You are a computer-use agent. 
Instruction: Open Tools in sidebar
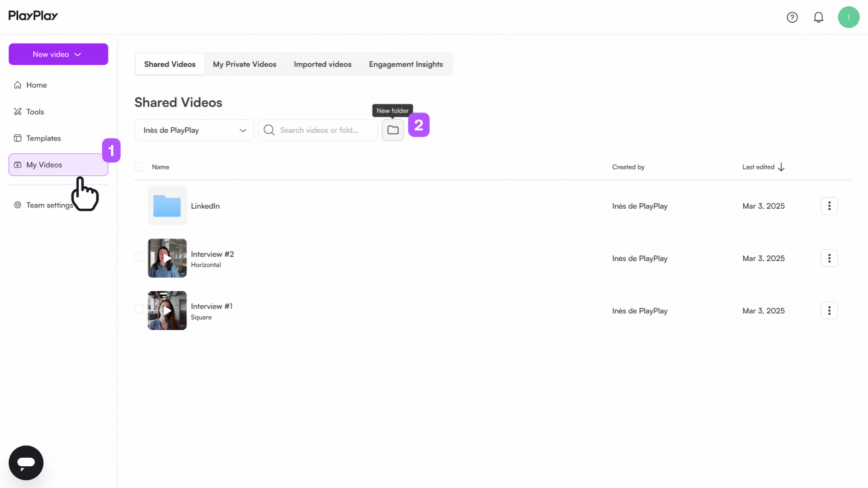pos(58,112)
